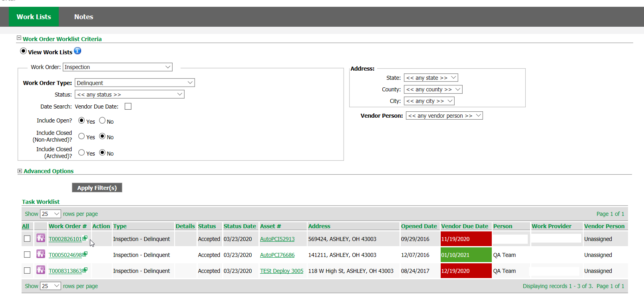This screenshot has width=644, height=306.
Task: Set Include Closed (Archived) to No
Action: (x=102, y=152)
